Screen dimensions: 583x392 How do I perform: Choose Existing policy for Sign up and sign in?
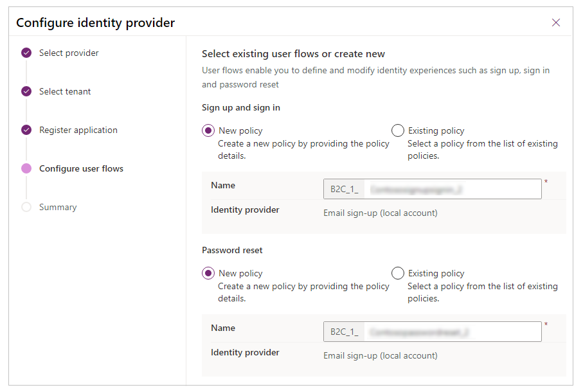point(397,131)
